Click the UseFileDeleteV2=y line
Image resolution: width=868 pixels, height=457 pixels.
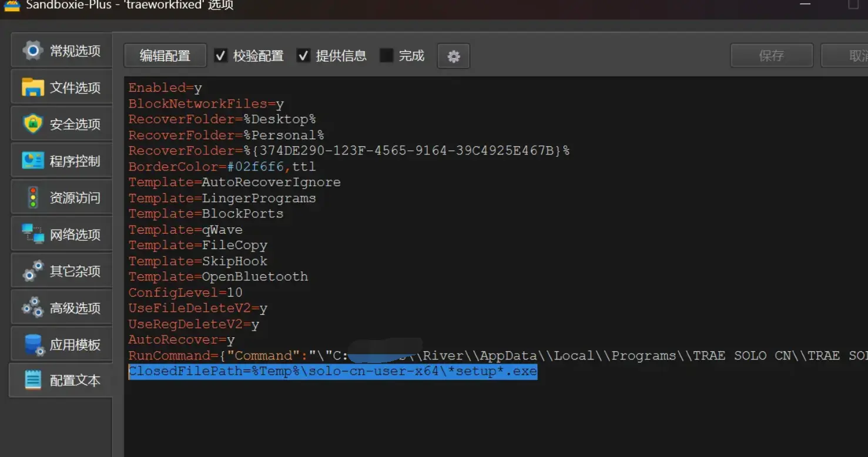pos(198,308)
